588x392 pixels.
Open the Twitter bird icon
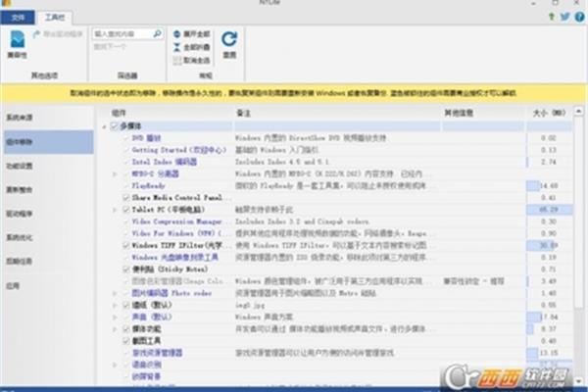coord(565,17)
